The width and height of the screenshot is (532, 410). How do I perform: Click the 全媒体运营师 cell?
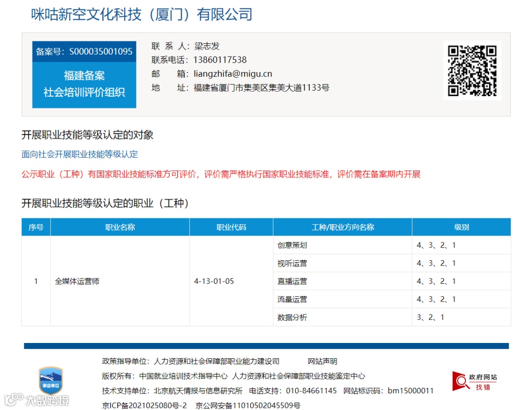tap(120, 281)
